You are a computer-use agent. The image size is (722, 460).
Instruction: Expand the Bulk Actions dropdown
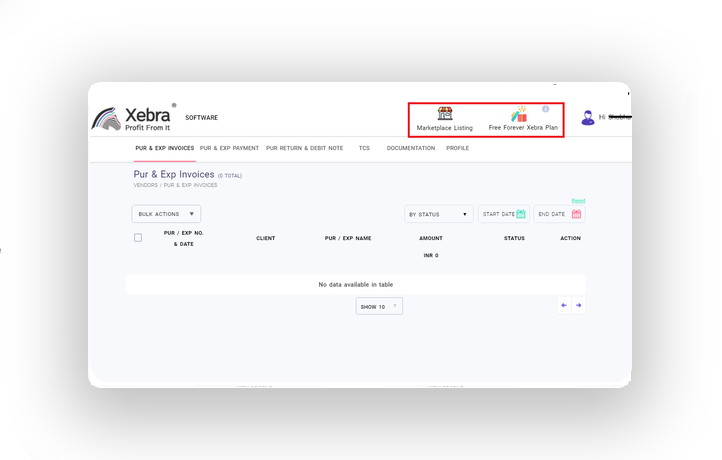click(166, 214)
